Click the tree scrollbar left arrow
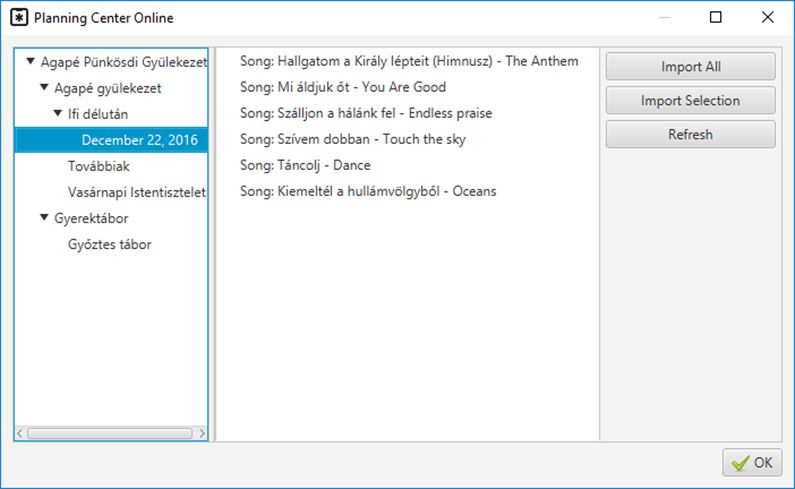Viewport: 795px width, 489px height. coord(20,433)
